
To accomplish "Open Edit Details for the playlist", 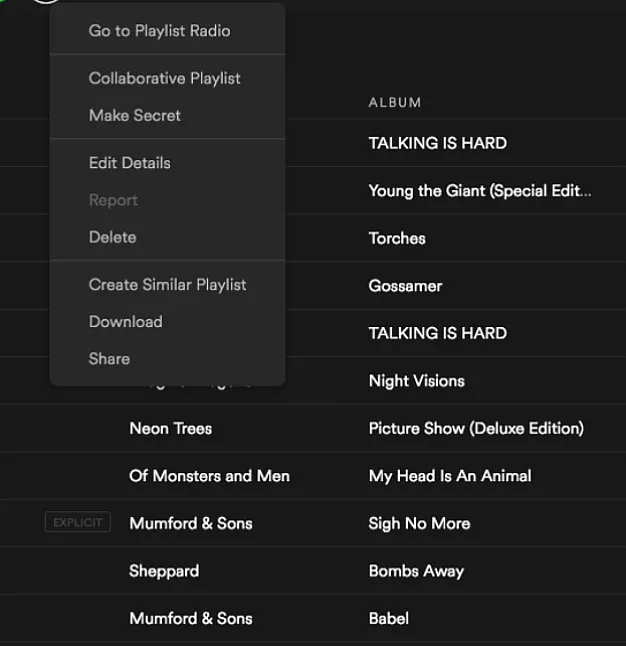I will pos(129,163).
